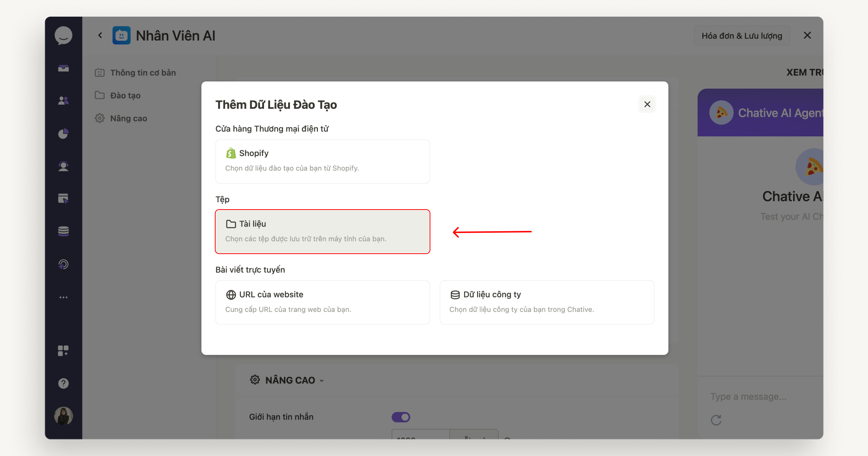Collapse the NÂNG CAO section chevron

tap(322, 381)
